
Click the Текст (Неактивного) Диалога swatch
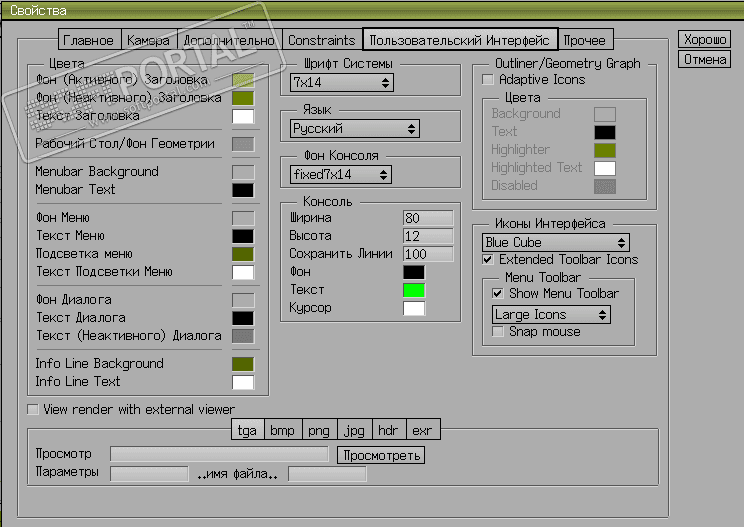(x=243, y=336)
